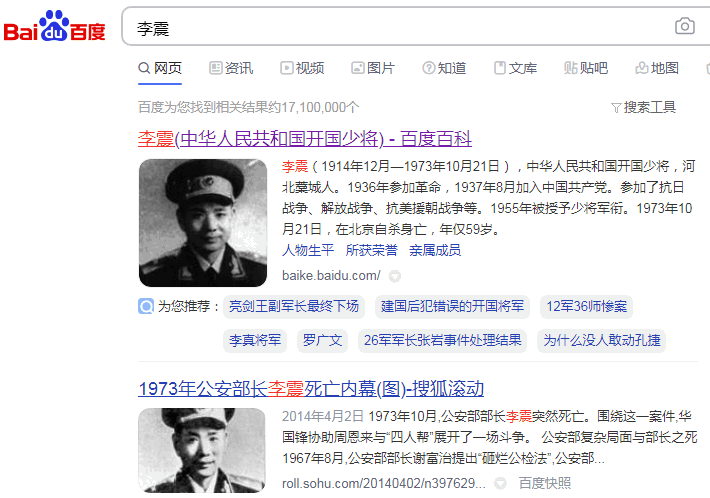Click shield icon next to baike.baidu.com
Screen dimensions: 710x498
[395, 276]
